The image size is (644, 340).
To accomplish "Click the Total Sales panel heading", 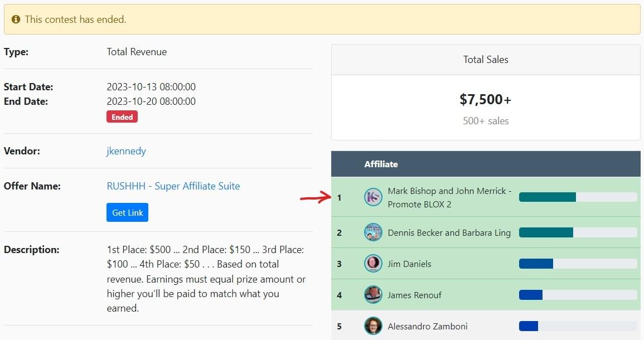I will click(486, 60).
